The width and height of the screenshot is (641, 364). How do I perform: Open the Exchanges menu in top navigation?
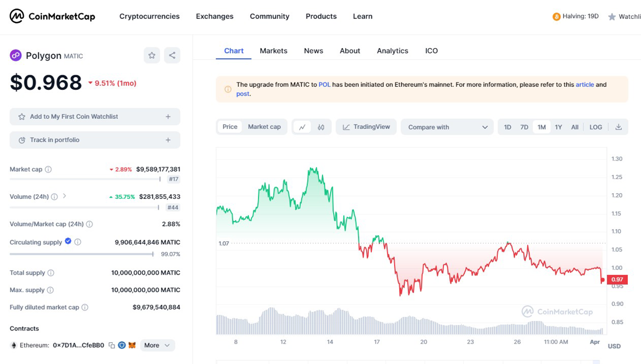pos(215,17)
